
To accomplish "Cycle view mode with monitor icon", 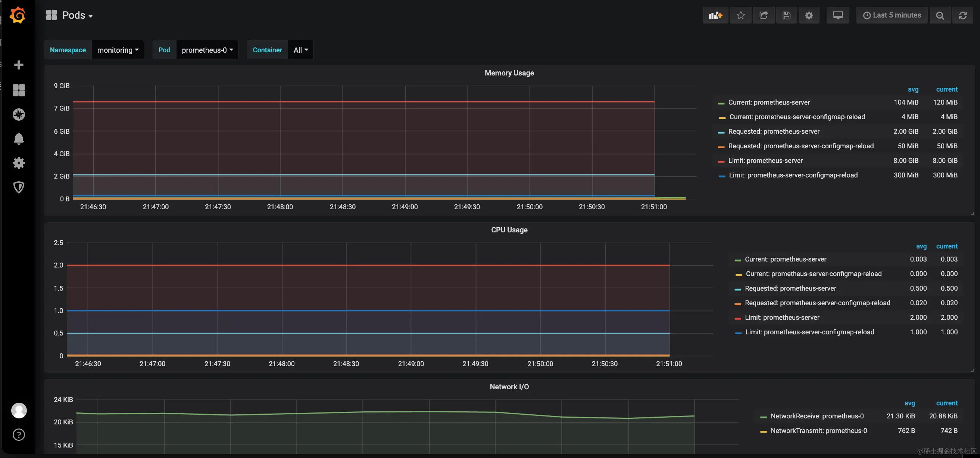I will 837,15.
